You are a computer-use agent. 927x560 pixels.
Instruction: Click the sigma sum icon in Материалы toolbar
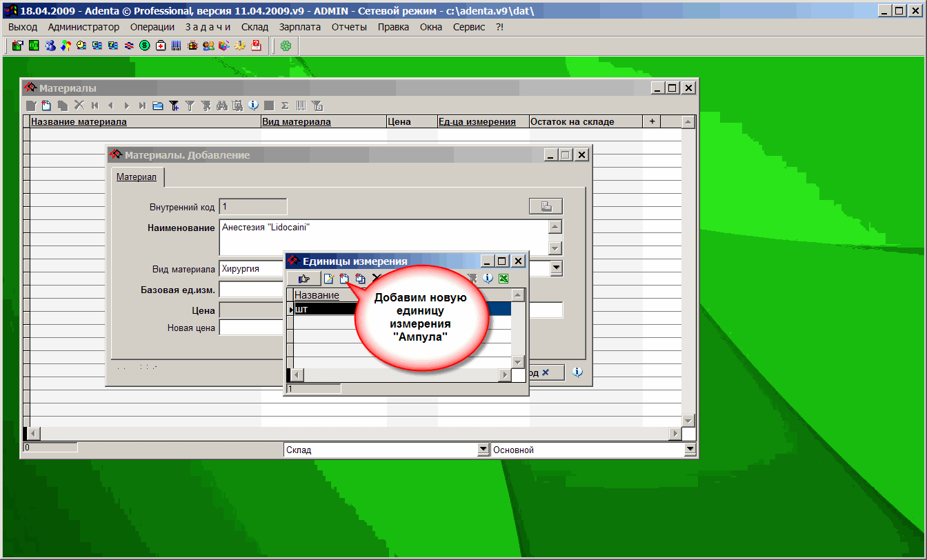pos(284,106)
